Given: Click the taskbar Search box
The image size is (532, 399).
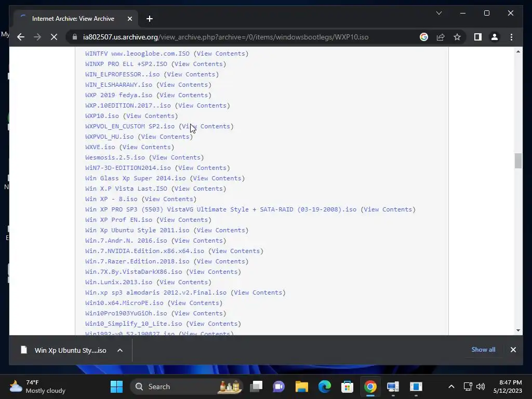Looking at the screenshot, I should (187, 387).
